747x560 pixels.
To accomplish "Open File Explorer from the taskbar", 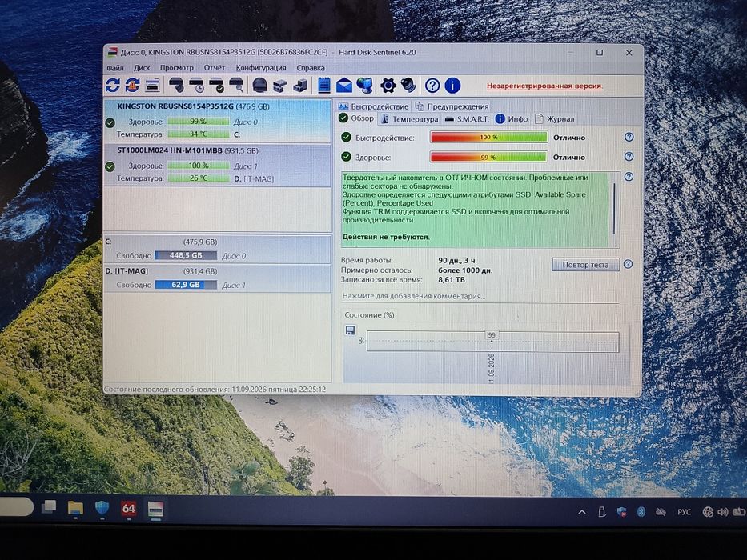I will pos(75,509).
